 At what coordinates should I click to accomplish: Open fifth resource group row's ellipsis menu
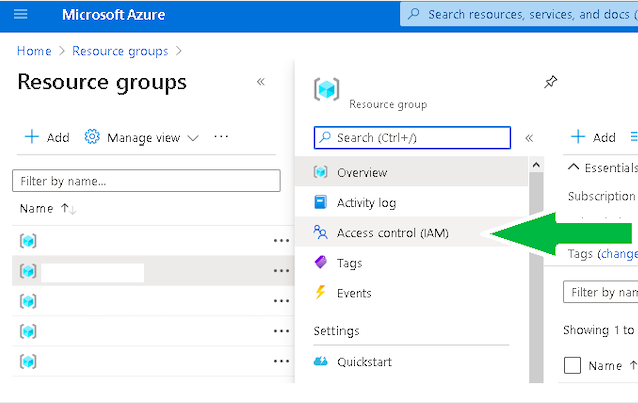pyautogui.click(x=281, y=361)
